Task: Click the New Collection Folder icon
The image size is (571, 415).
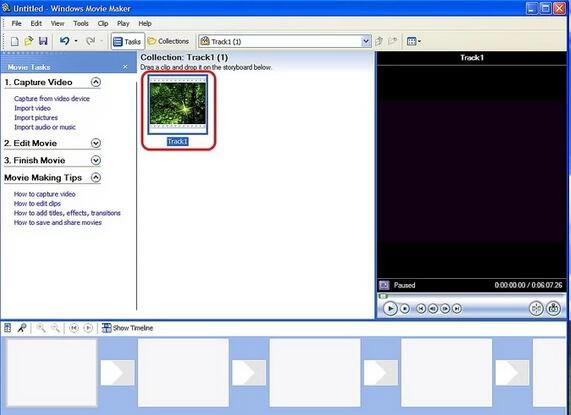Action: point(393,41)
